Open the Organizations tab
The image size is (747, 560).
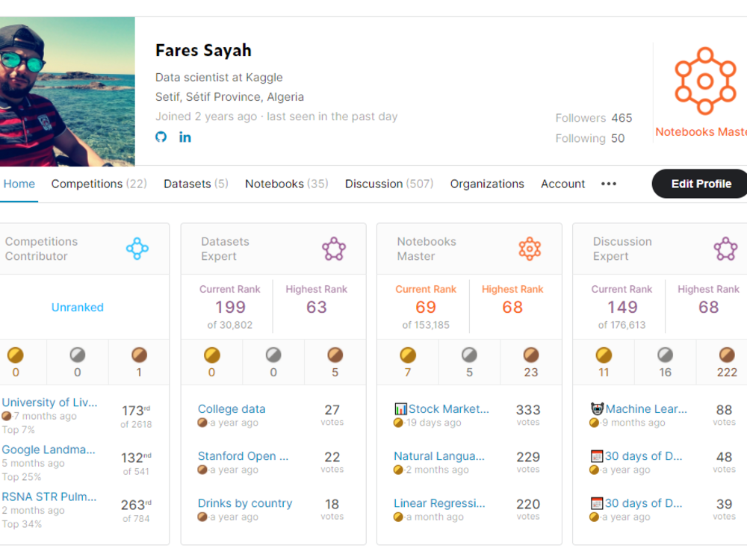coord(487,184)
